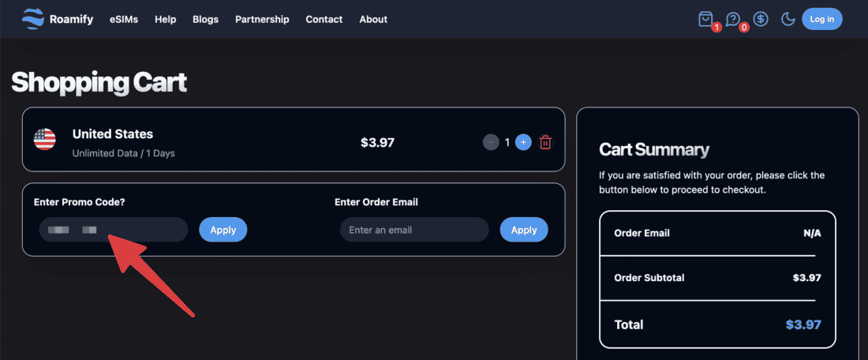This screenshot has height=360, width=868.
Task: Navigate to the Contact page
Action: click(x=324, y=19)
